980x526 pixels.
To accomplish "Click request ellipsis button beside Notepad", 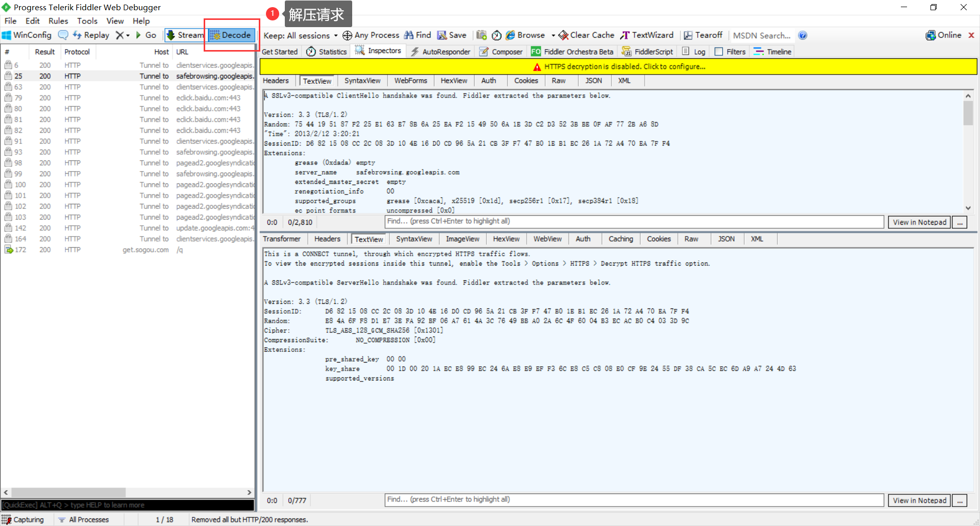I will [960, 222].
